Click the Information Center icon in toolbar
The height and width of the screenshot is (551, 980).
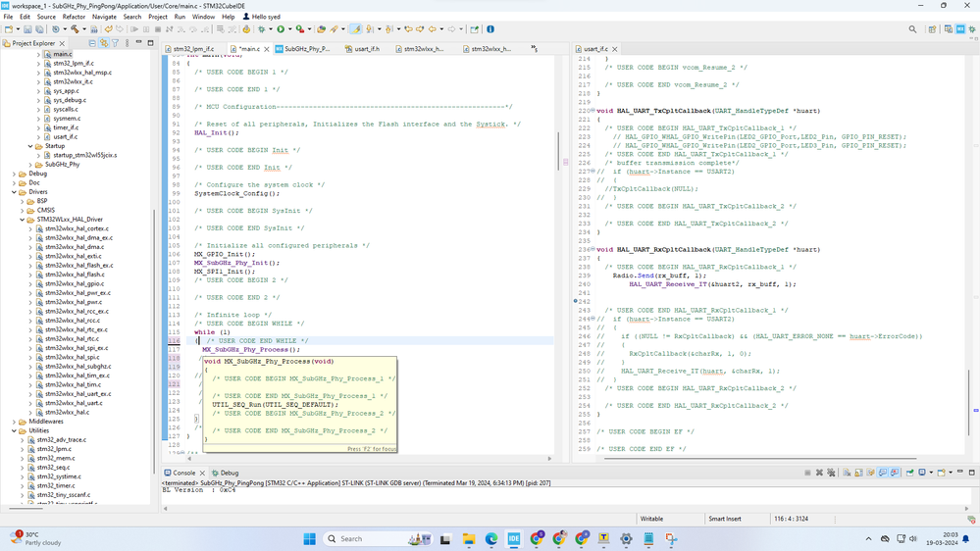[x=490, y=29]
